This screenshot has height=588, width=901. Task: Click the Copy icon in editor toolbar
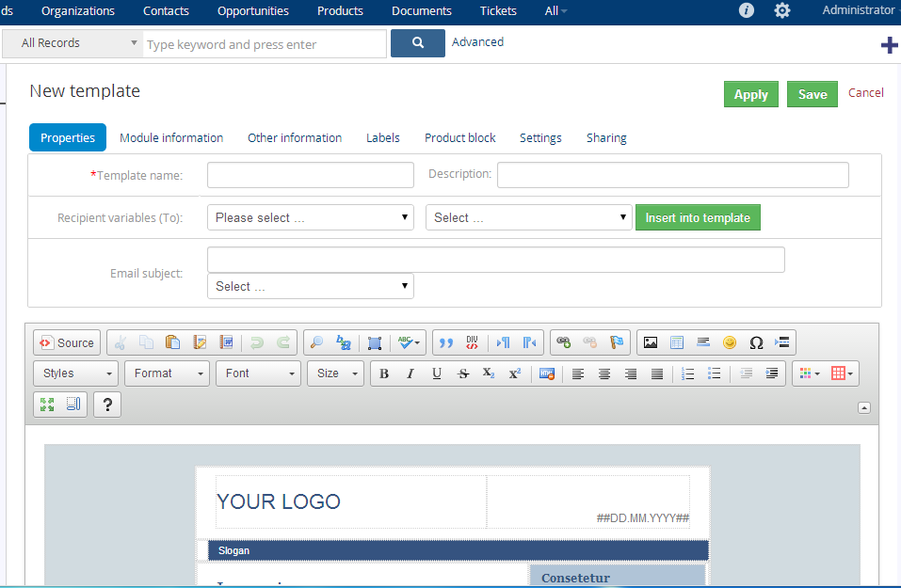(147, 342)
